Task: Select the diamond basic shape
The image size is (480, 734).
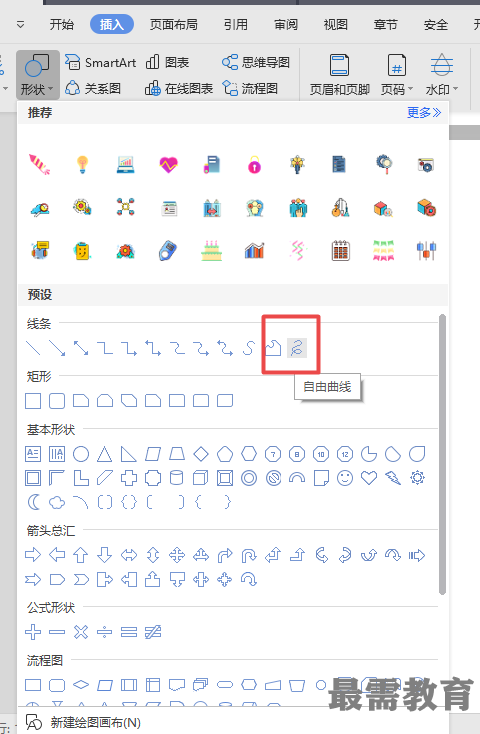Action: click(201, 454)
